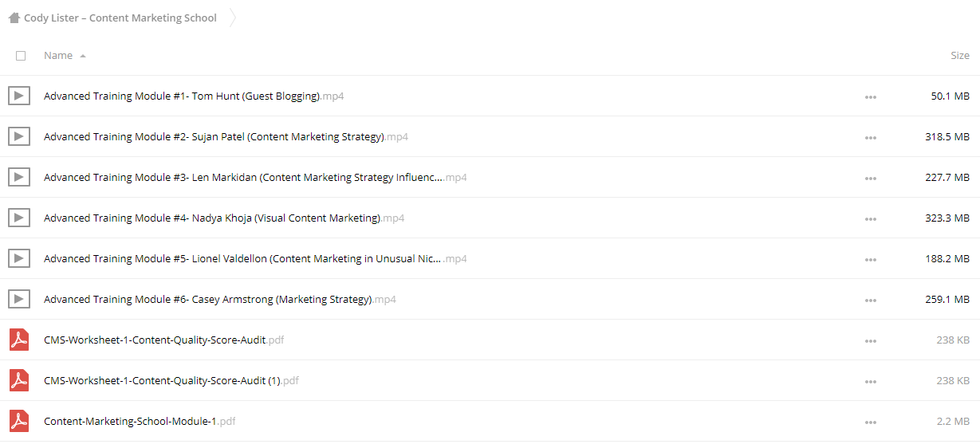This screenshot has width=980, height=444.
Task: Open more options for Nadya Khoja module
Action: [x=870, y=219]
